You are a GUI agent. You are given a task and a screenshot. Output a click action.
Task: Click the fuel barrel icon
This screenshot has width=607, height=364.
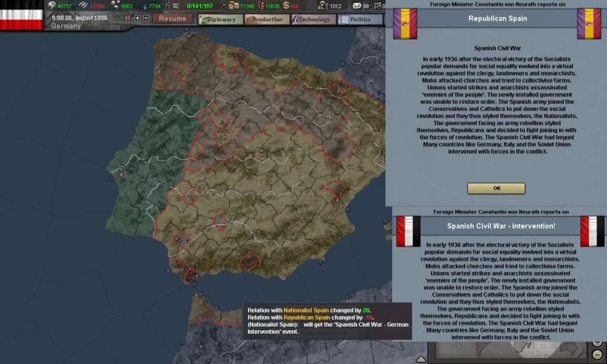click(261, 5)
